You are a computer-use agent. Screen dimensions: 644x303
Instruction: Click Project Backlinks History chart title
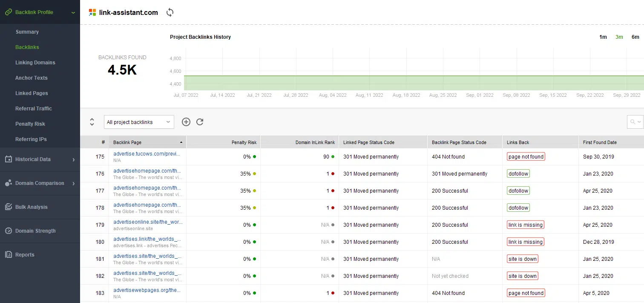point(200,37)
